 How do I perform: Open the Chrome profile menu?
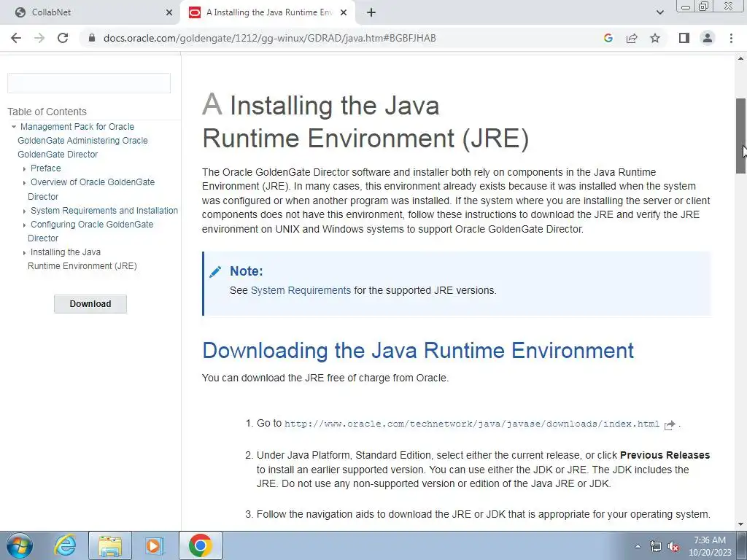point(708,38)
